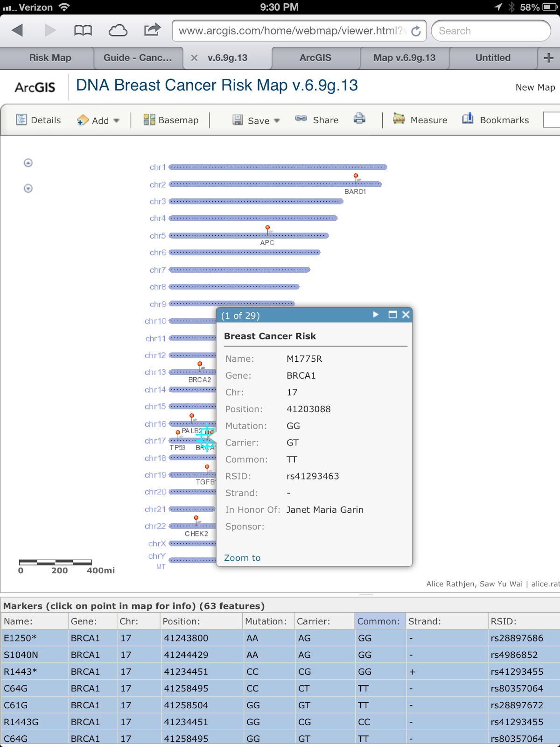Click the map search box beside Bookmarks
560x747 pixels.
coord(552,120)
